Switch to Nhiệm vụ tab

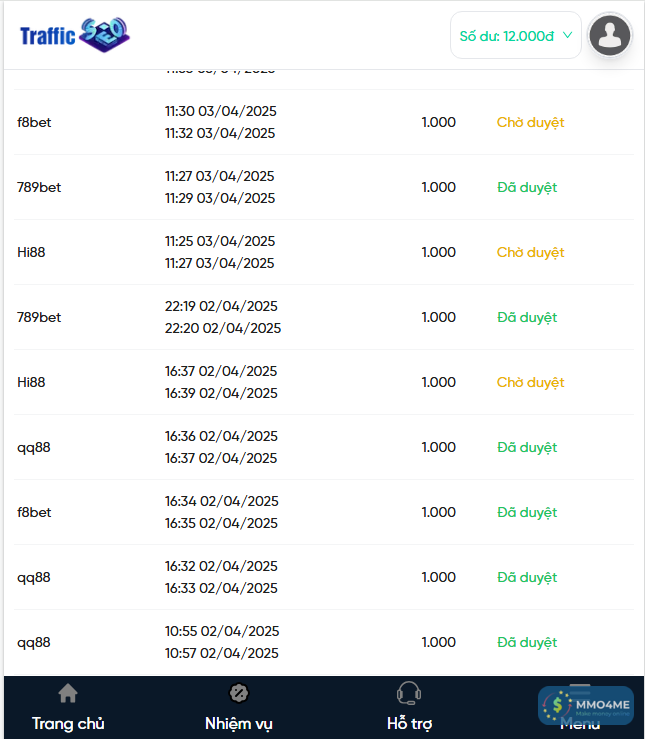tap(239, 723)
